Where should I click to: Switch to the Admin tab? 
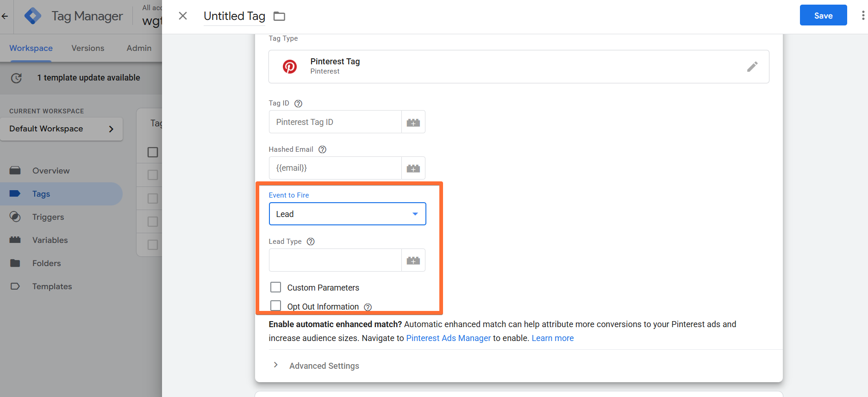click(139, 48)
